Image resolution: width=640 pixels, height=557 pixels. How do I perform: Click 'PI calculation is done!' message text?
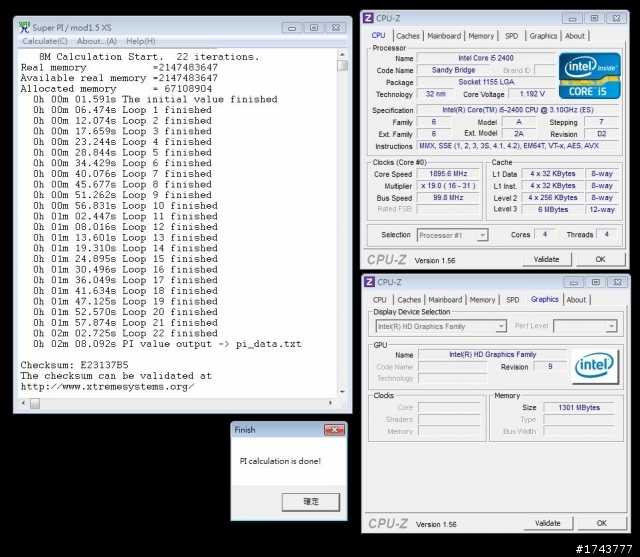click(x=280, y=461)
